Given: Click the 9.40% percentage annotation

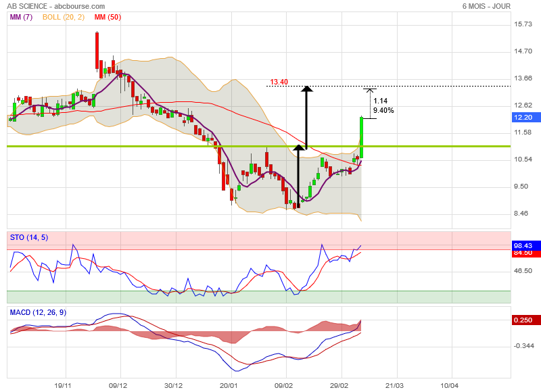Looking at the screenshot, I should [383, 110].
